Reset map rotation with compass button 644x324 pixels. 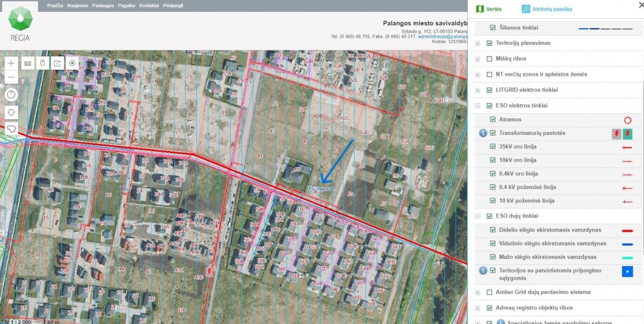(x=12, y=96)
